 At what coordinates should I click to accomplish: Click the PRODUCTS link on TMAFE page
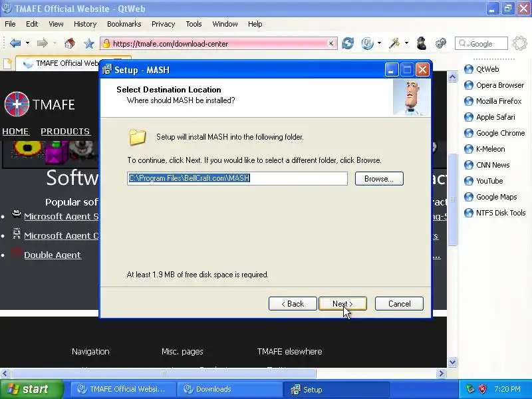pyautogui.click(x=65, y=131)
